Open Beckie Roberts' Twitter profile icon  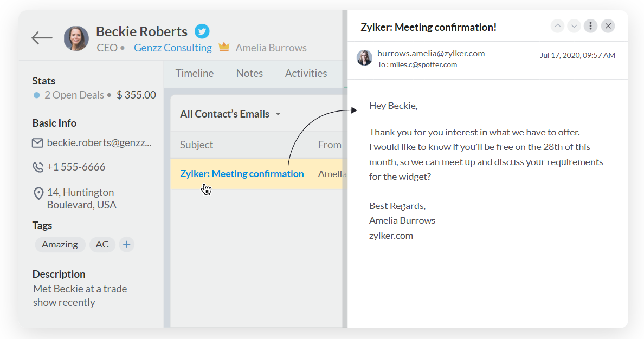click(202, 31)
